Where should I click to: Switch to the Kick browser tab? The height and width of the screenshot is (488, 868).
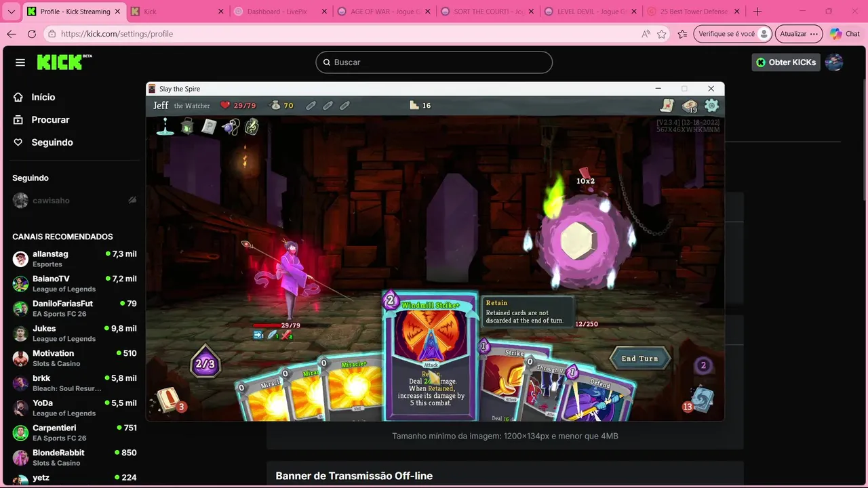(x=176, y=12)
